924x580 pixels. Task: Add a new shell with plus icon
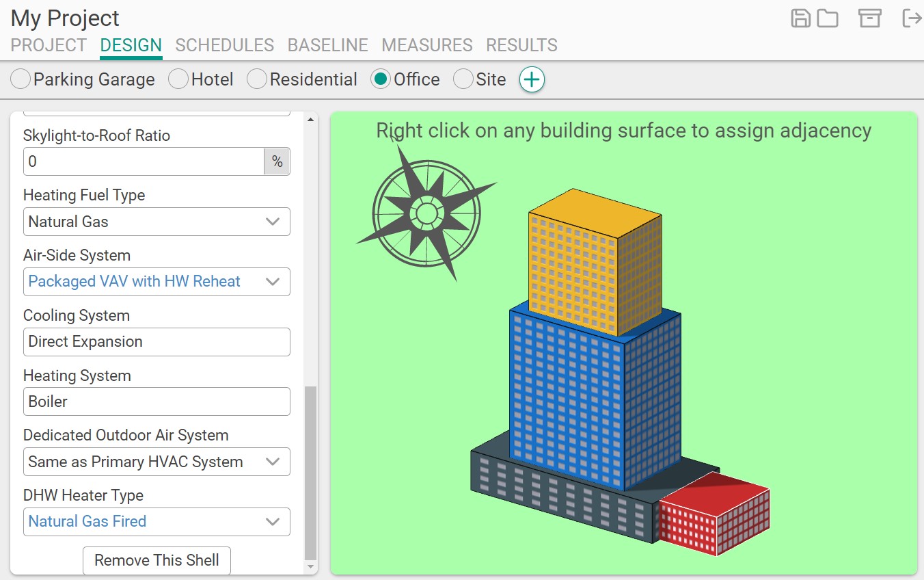coord(532,80)
